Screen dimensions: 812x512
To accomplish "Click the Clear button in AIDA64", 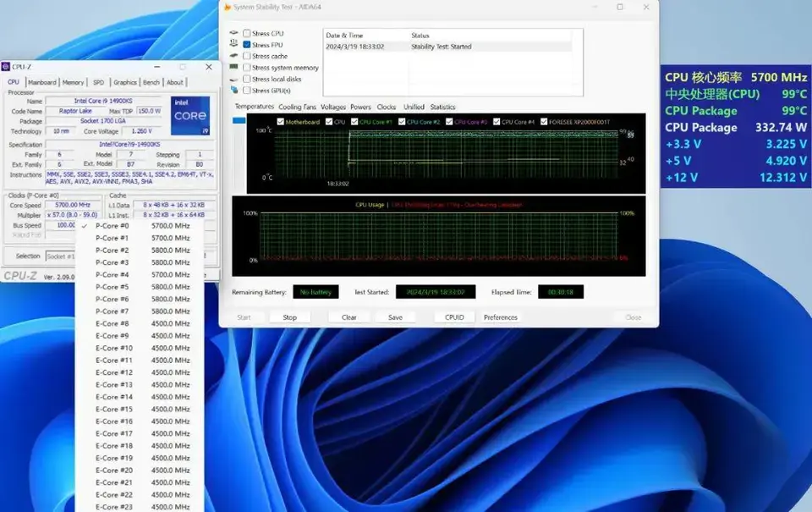I will click(349, 317).
